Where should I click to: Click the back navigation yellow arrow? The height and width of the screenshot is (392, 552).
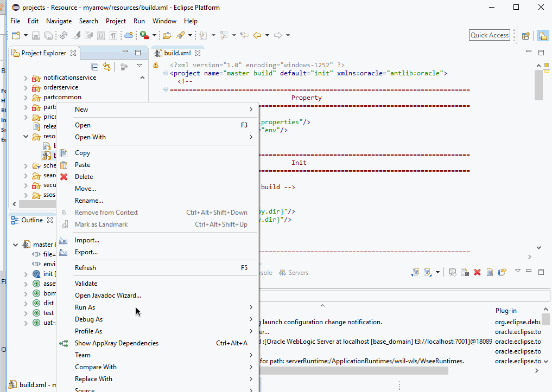point(257,35)
